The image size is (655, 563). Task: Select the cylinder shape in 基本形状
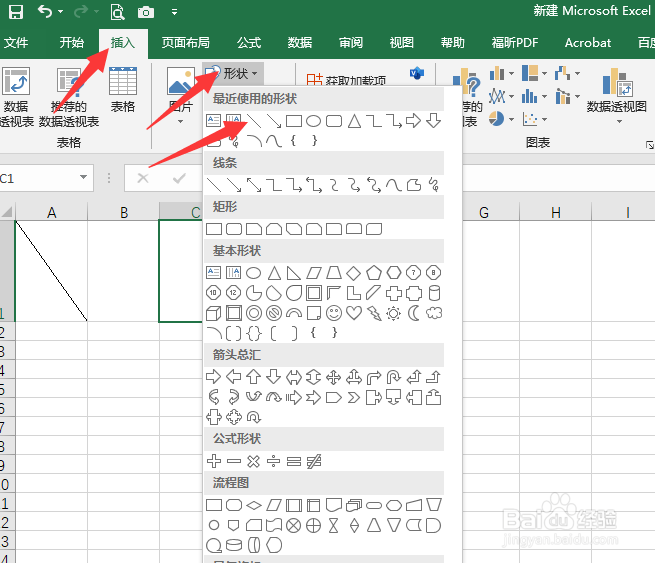(434, 293)
